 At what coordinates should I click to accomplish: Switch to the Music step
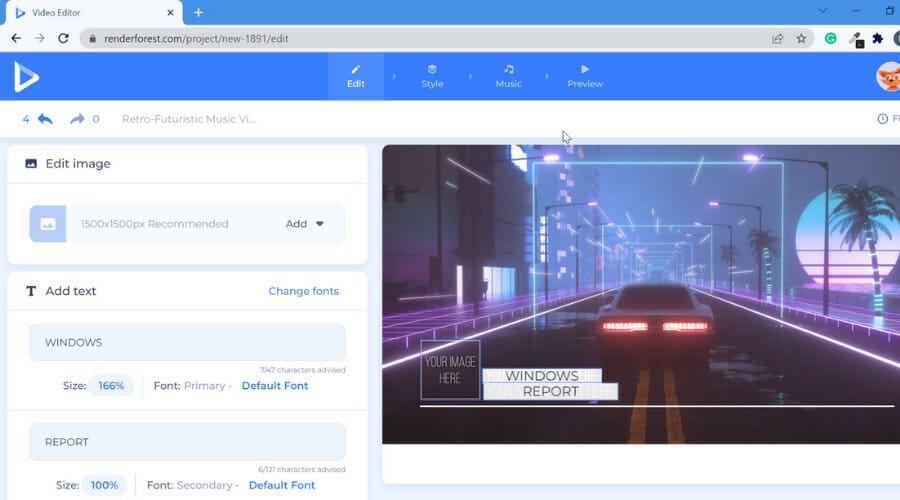[x=508, y=76]
